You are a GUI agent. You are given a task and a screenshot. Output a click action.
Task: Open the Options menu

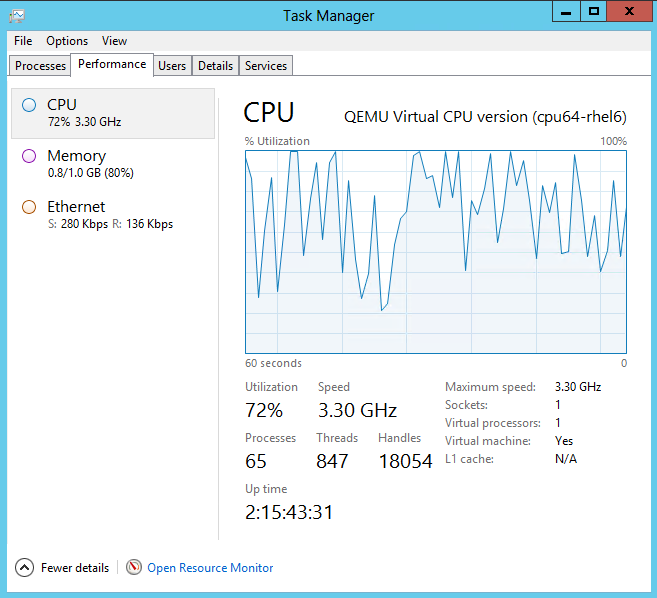(67, 41)
